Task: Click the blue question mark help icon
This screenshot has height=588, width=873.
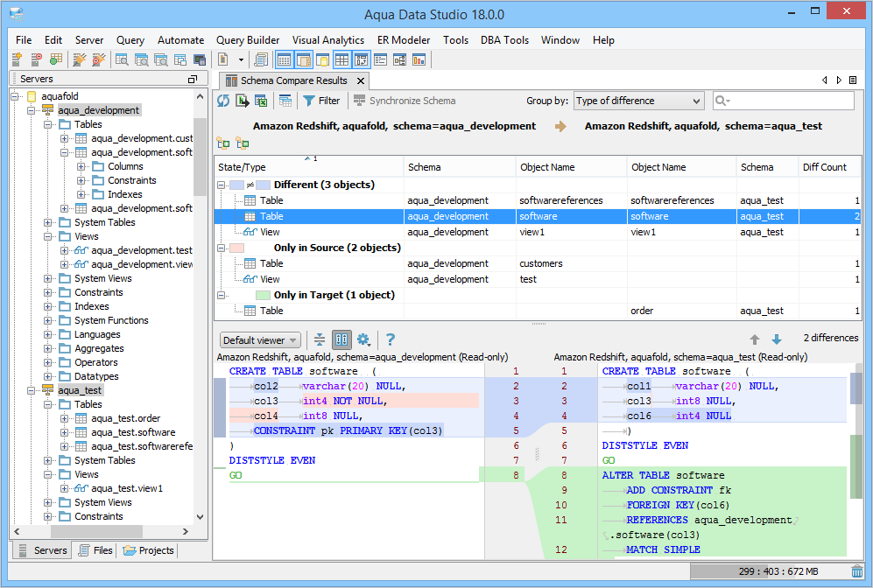Action: point(391,339)
